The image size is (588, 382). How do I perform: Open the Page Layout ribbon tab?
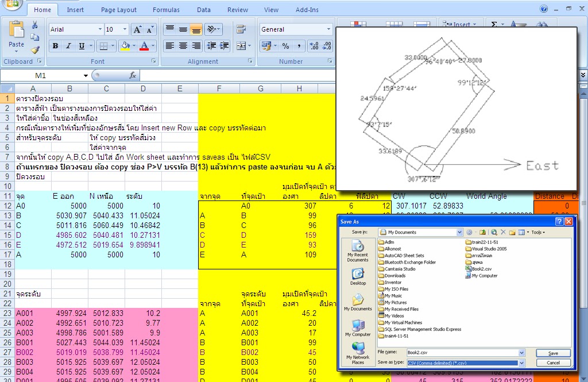tap(118, 10)
